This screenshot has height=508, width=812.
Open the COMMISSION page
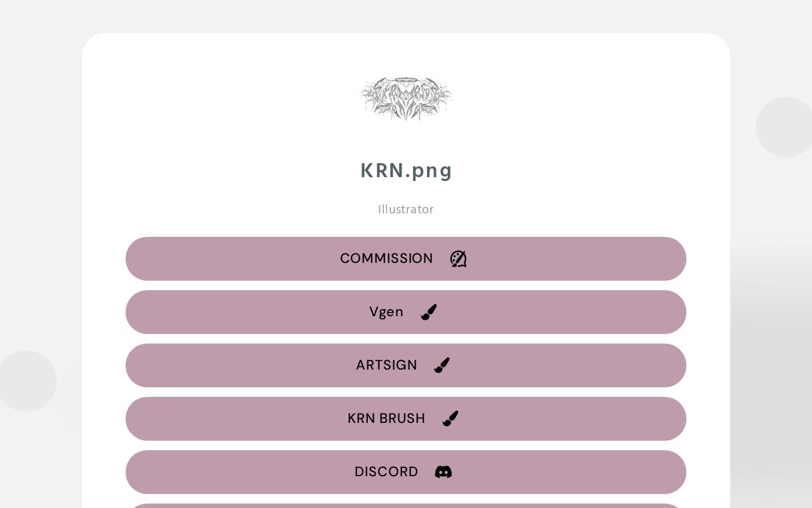click(x=406, y=258)
